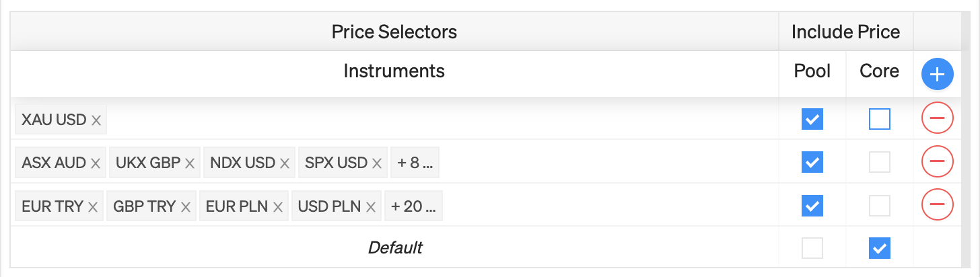Remove SPX USD instrument tag
Screen dimensions: 980x277
pyautogui.click(x=377, y=163)
